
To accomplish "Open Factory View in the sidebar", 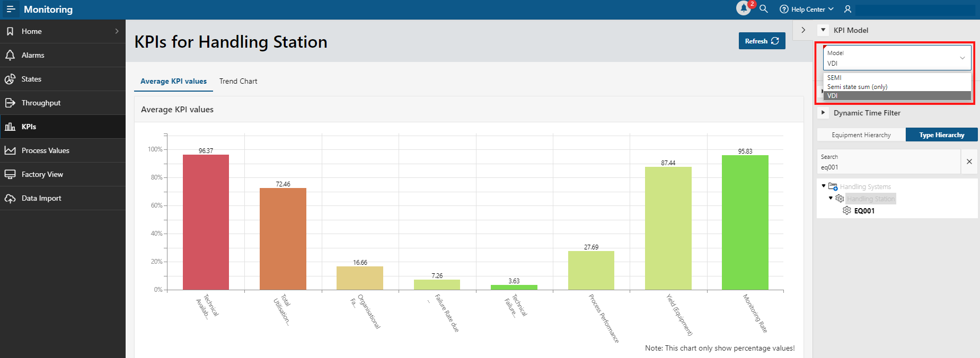I will click(x=42, y=174).
